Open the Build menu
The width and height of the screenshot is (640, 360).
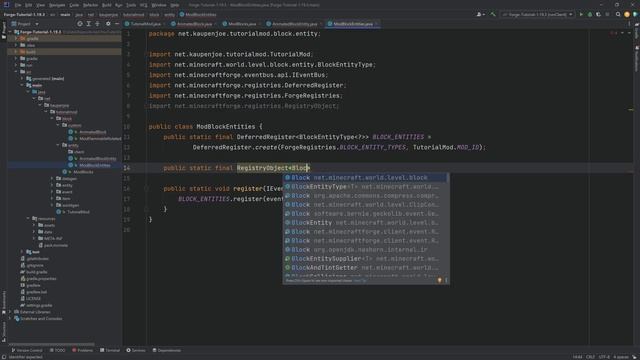[x=107, y=5]
